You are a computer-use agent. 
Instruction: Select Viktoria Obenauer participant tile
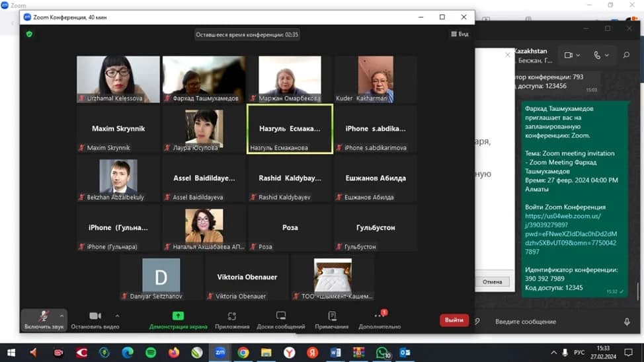point(247,277)
